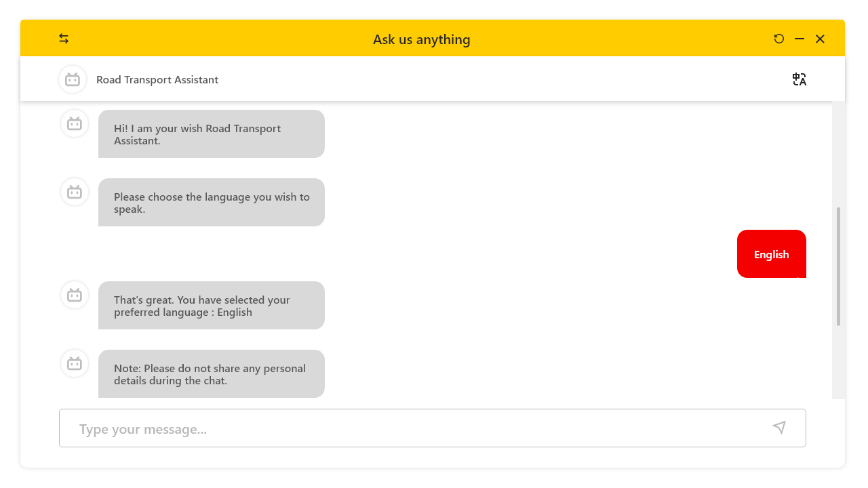Click the red English reply bubble

click(x=771, y=254)
